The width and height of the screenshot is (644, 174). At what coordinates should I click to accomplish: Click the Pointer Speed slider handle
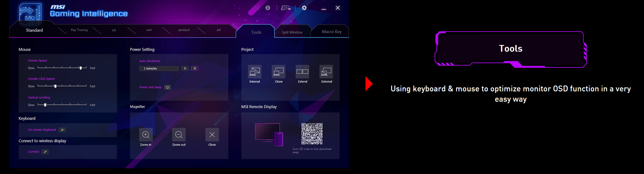click(81, 68)
